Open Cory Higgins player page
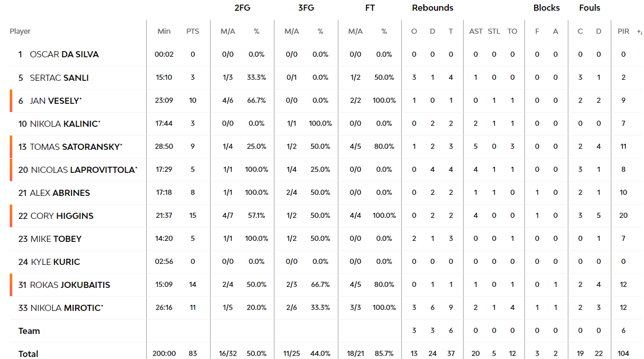Image resolution: width=644 pixels, height=359 pixels. click(x=62, y=216)
